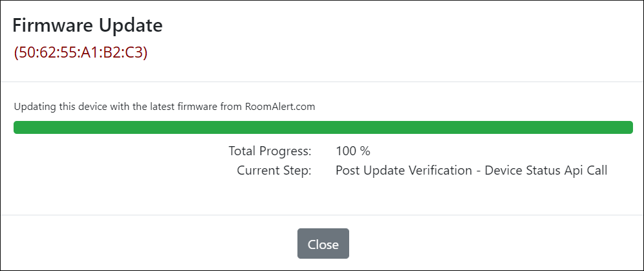
Task: Click the RoomAlert.com text in the description
Action: click(x=280, y=107)
